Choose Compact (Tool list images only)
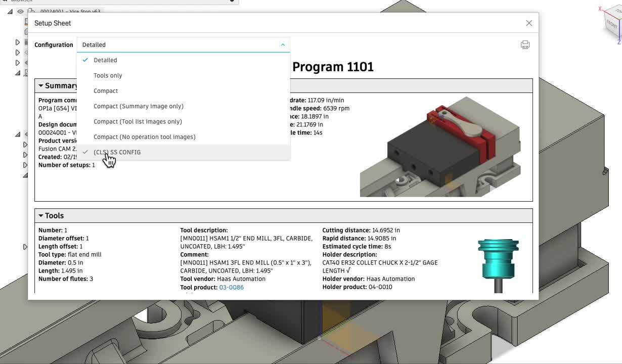 click(138, 121)
